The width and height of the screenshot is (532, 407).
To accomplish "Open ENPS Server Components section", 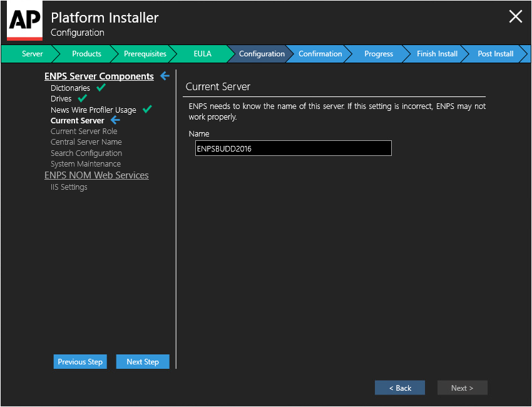I will 99,76.
